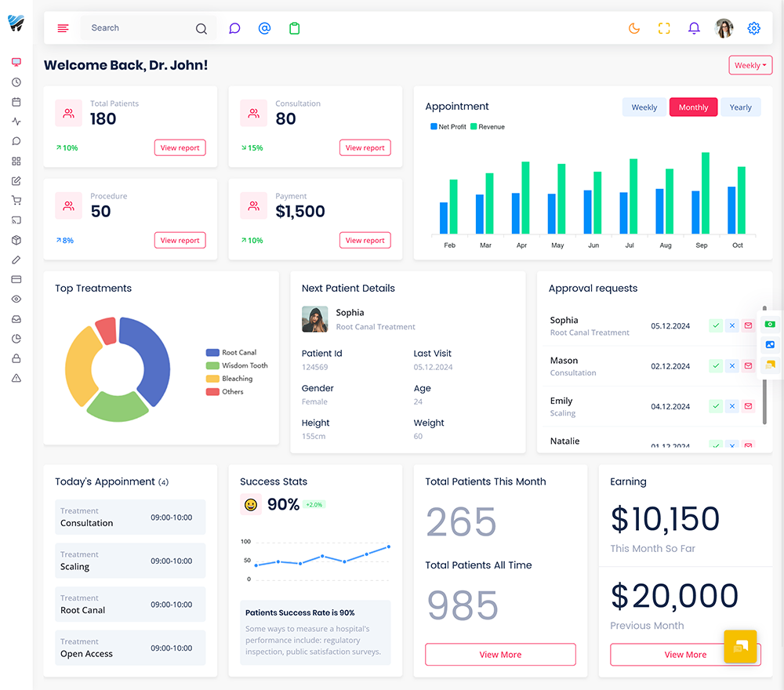Viewport: 784px width, 690px height.
Task: Reject Sophia's request with X
Action: tap(732, 325)
